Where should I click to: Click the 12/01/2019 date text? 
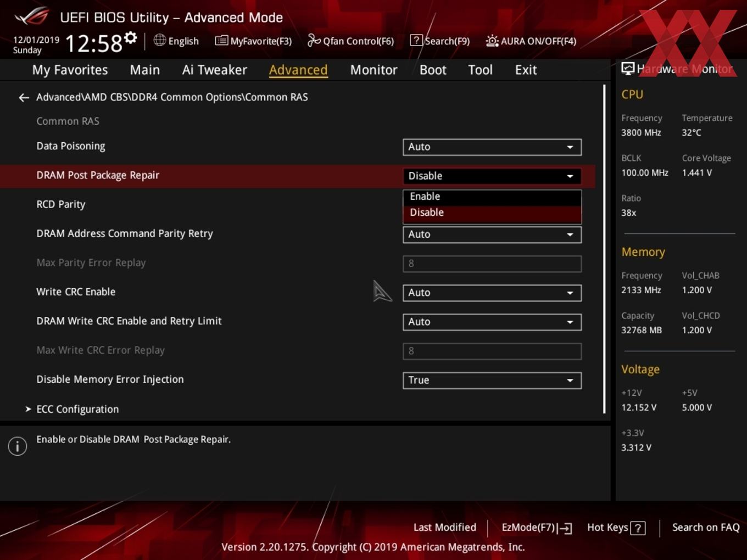(36, 40)
